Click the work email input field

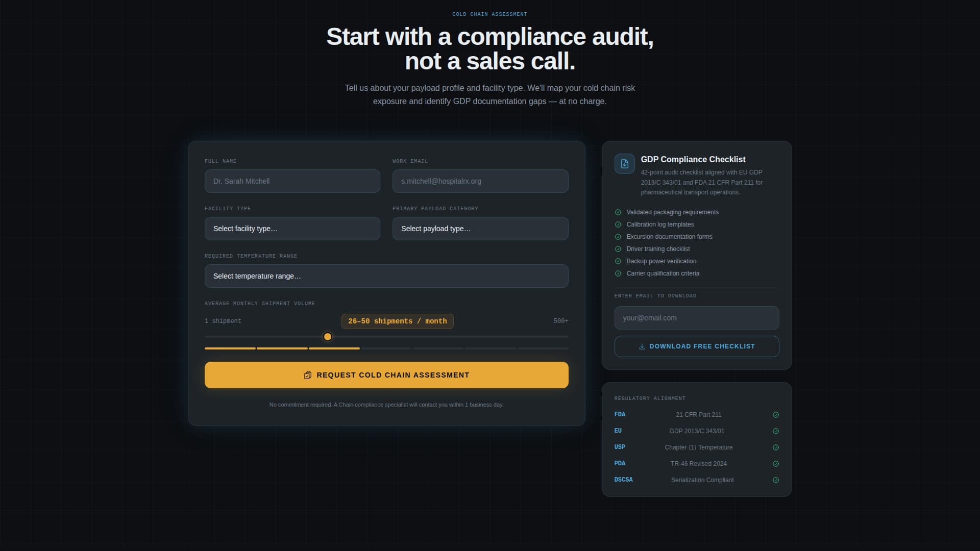[480, 181]
